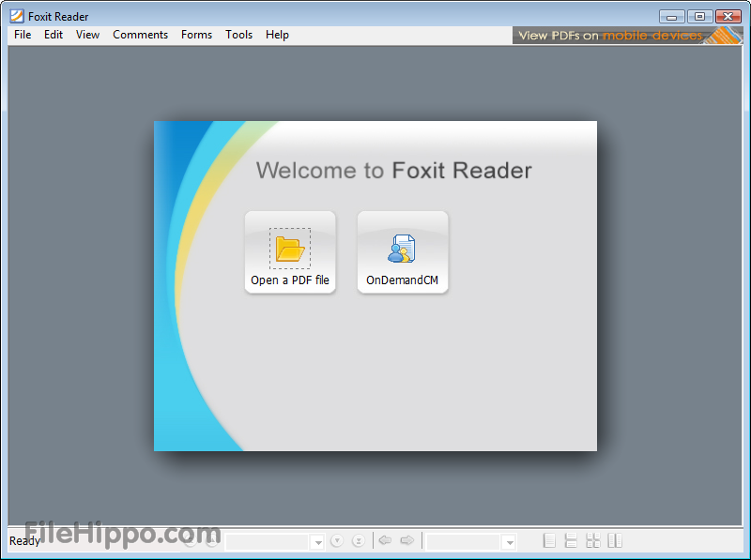Open the File menu
The image size is (751, 560).
pos(22,35)
